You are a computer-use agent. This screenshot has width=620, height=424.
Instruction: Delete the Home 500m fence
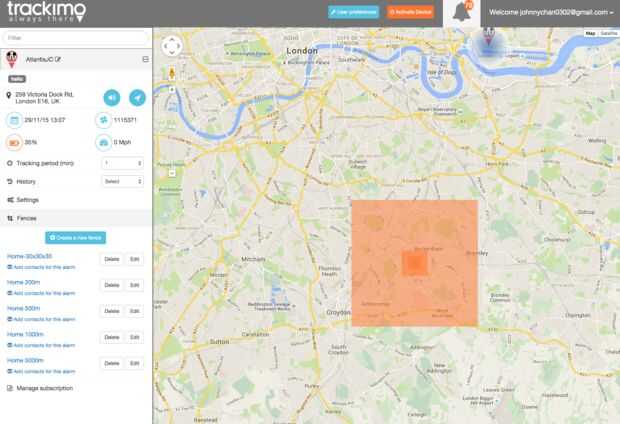point(112,311)
